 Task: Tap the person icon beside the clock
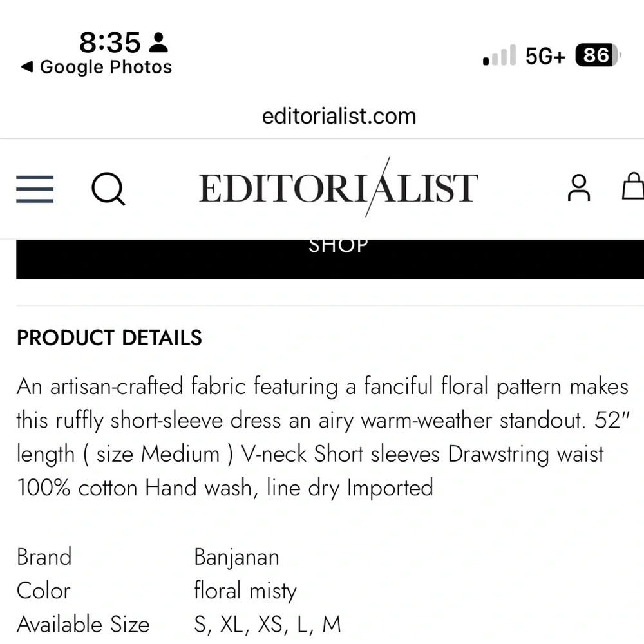point(158,43)
